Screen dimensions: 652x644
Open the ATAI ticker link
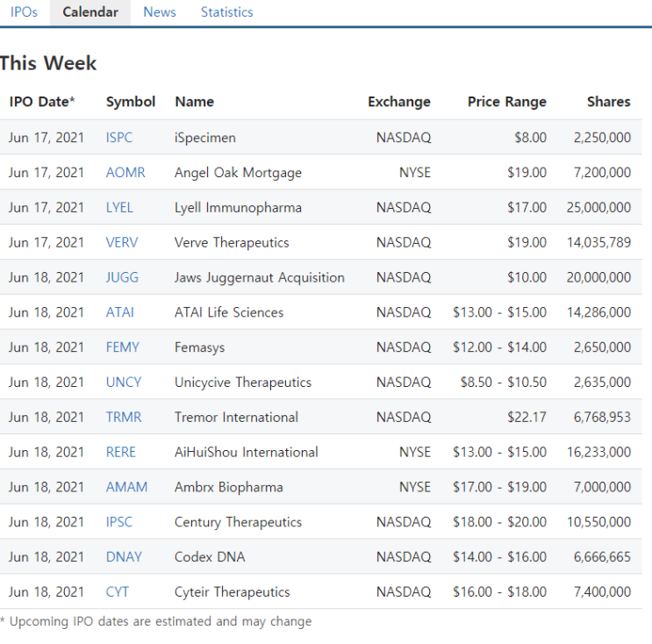coord(119,312)
